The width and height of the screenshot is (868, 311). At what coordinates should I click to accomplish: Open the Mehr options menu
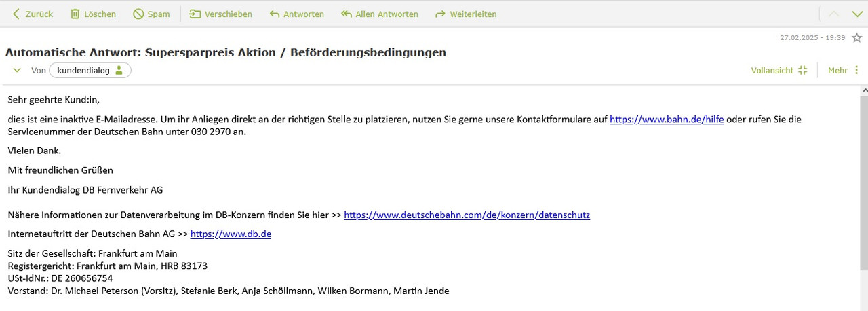(844, 70)
